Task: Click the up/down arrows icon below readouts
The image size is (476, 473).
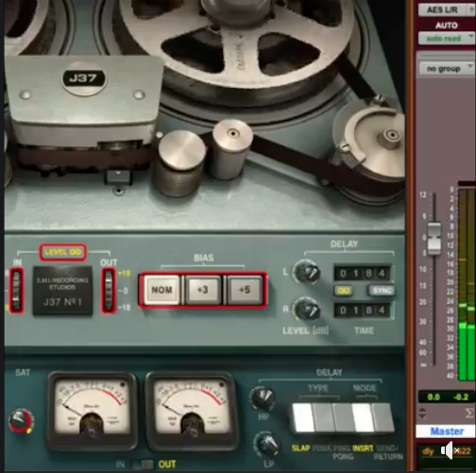Action: pyautogui.click(x=422, y=413)
